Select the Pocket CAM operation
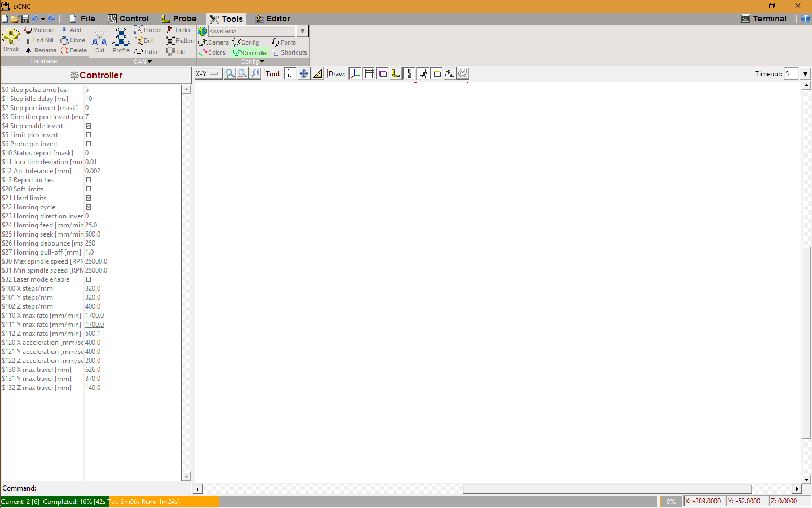This screenshot has width=812, height=508. [x=148, y=30]
